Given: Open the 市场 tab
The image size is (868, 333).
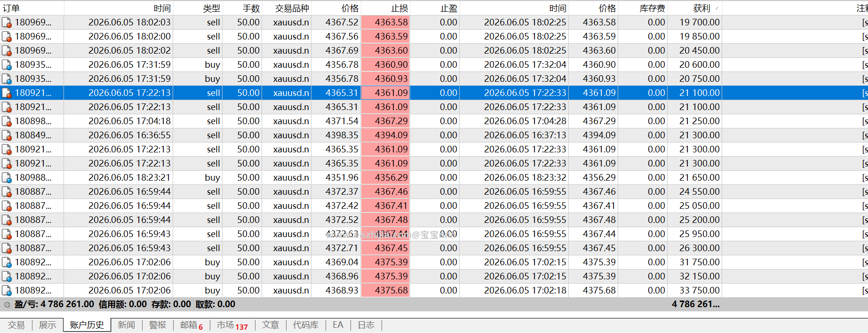Looking at the screenshot, I should point(232,325).
